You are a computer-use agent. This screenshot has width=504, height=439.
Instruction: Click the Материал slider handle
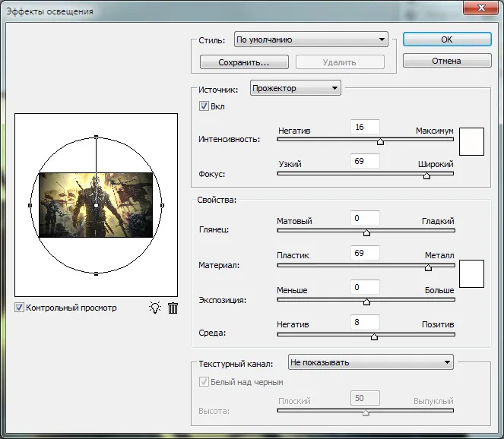pos(428,267)
